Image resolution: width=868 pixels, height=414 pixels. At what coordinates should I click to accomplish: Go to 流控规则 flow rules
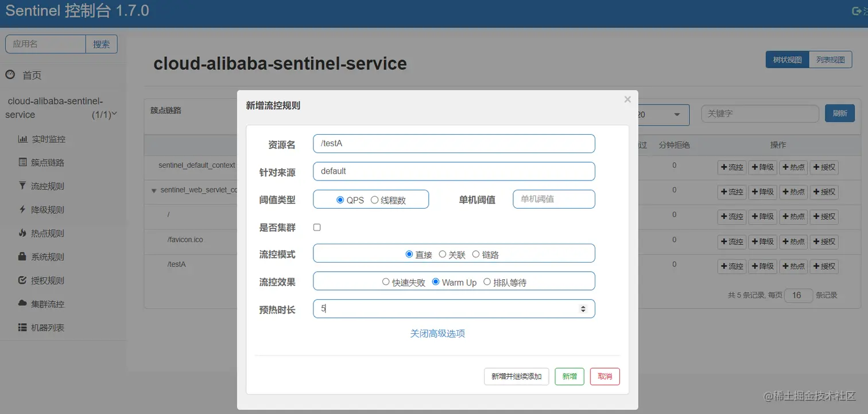(x=48, y=186)
